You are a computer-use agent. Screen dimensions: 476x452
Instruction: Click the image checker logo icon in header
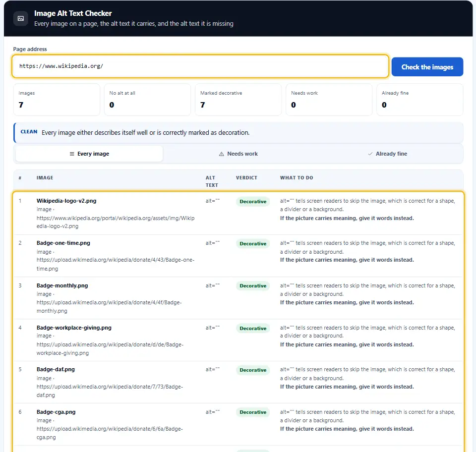point(21,18)
